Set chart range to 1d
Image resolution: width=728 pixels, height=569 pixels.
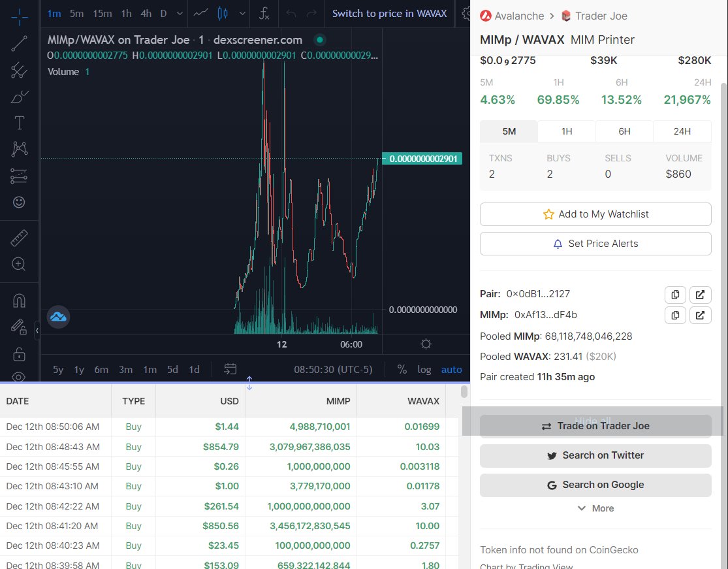tap(194, 370)
